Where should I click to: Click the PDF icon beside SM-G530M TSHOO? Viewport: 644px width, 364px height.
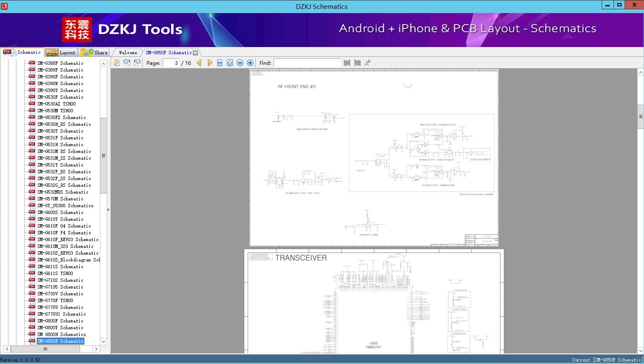click(x=32, y=110)
